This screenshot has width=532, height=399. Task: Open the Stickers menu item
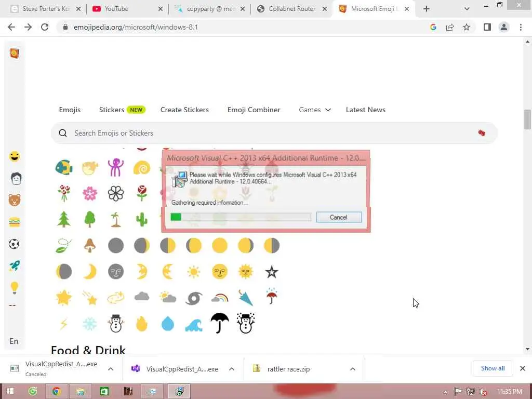coord(112,110)
